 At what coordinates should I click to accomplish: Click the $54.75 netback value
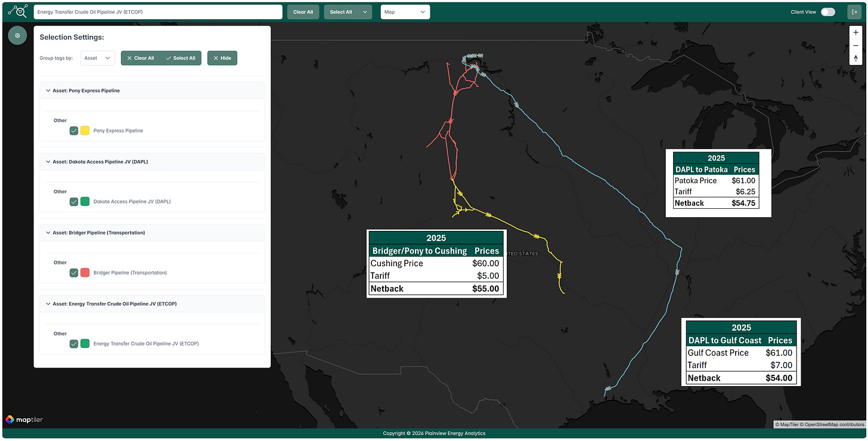pos(743,203)
